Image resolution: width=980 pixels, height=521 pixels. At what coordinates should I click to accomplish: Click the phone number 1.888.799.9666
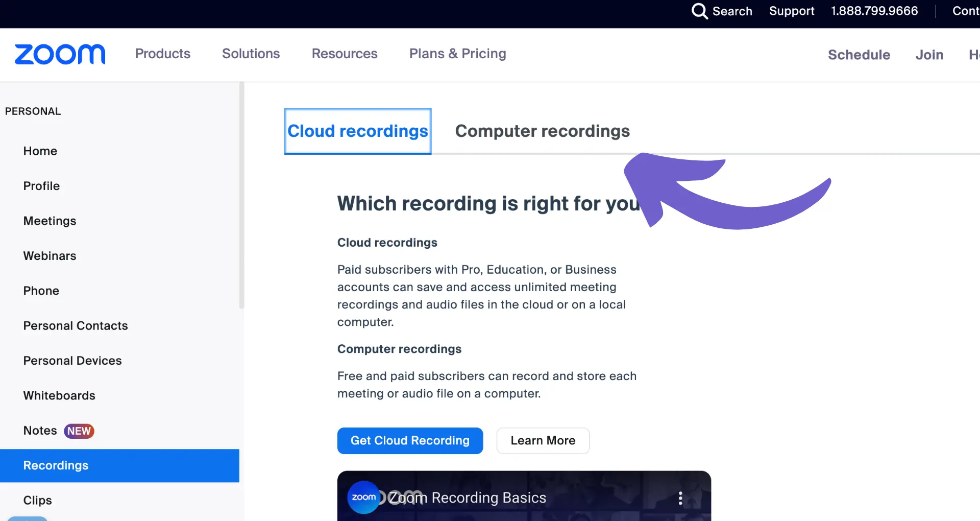coord(874,11)
